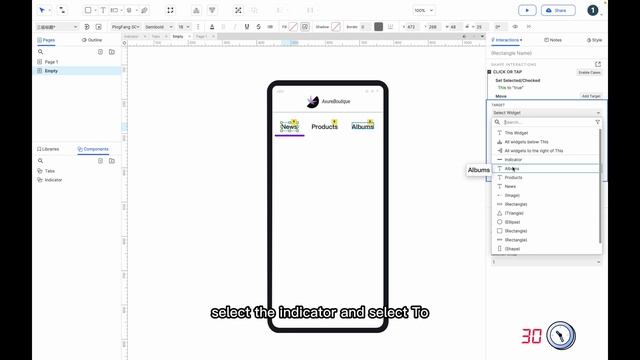Open the user account avatar menu
Image resolution: width=640 pixels, height=360 pixels.
[593, 10]
